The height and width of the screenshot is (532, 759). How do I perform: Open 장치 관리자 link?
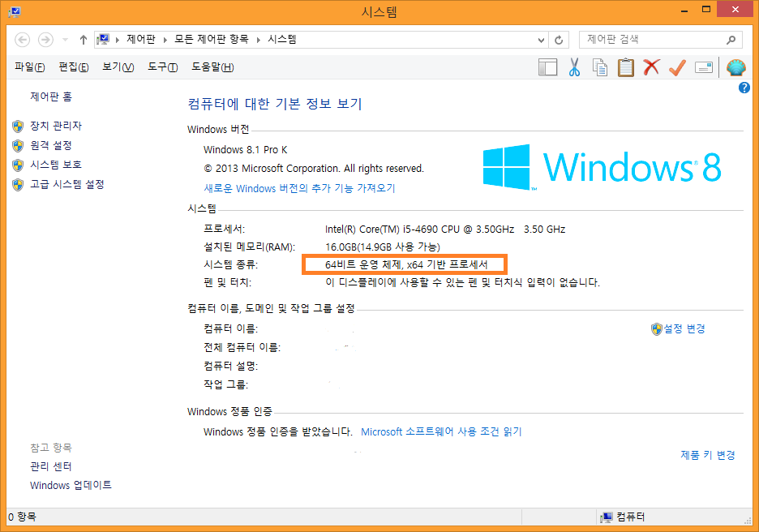coord(56,126)
